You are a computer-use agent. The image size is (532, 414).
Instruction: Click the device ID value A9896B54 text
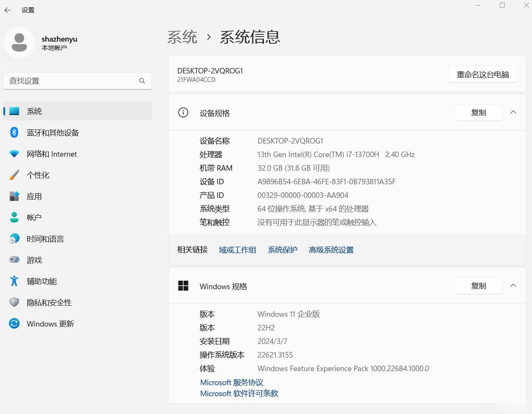click(326, 182)
